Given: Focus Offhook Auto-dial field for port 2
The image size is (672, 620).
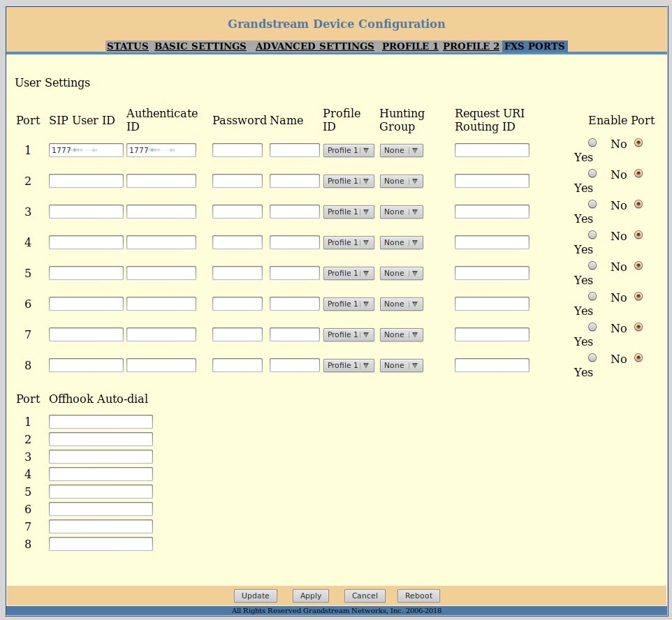Looking at the screenshot, I should pyautogui.click(x=101, y=439).
